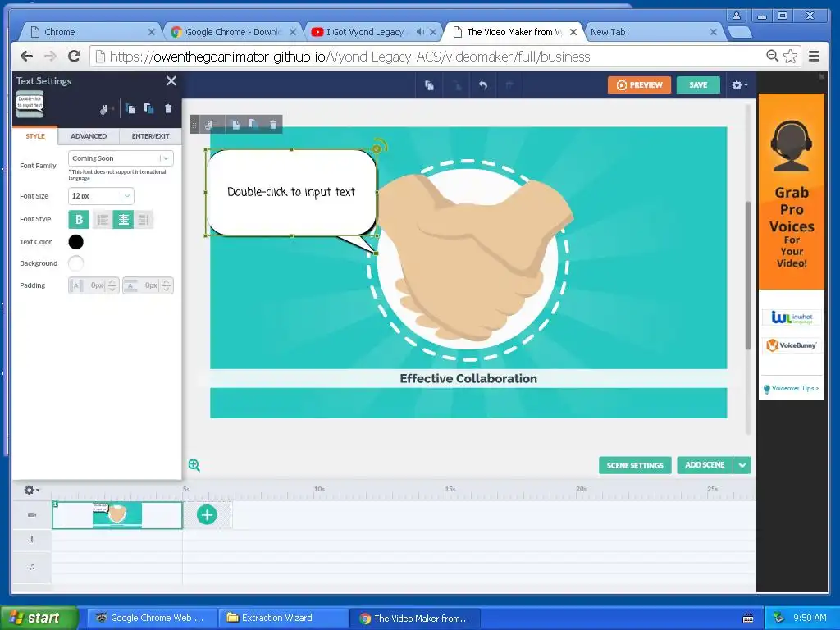Click the 10s marker on the timeline ruler
840x630 pixels.
tap(319, 489)
